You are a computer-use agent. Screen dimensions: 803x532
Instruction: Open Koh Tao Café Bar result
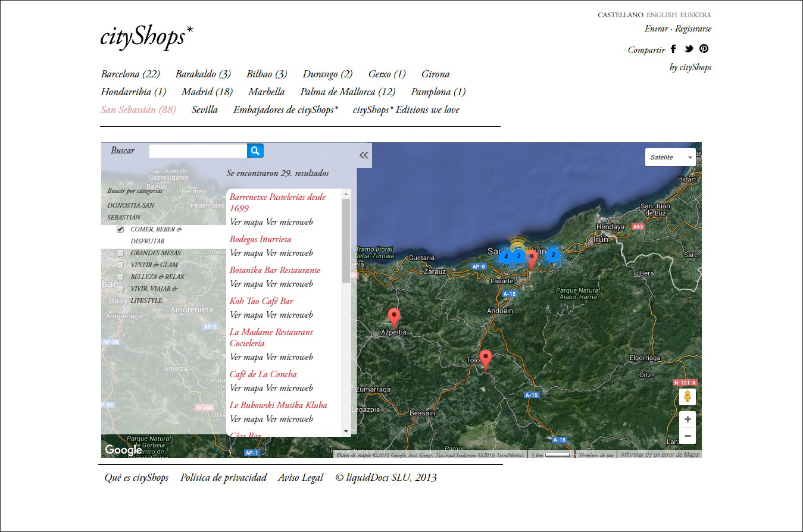point(261,301)
